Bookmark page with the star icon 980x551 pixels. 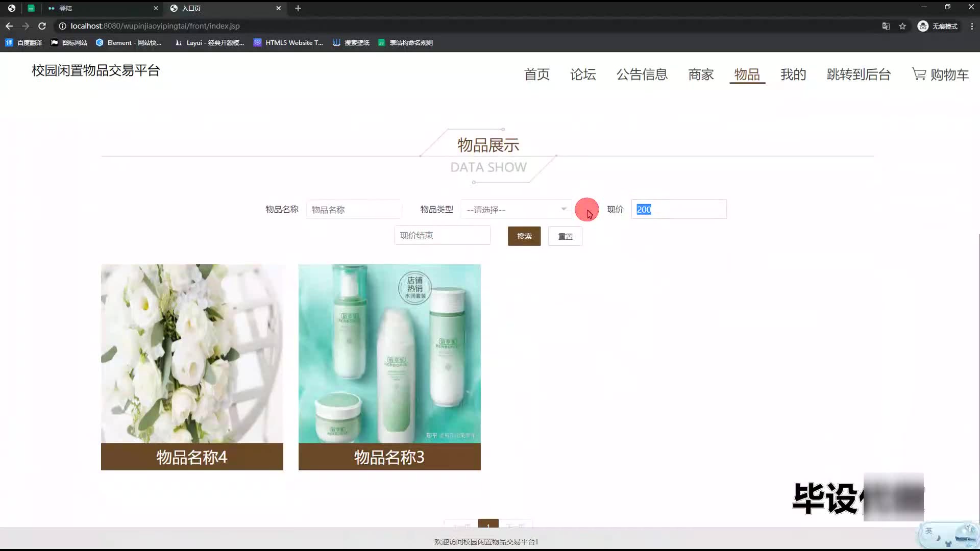pos(902,26)
